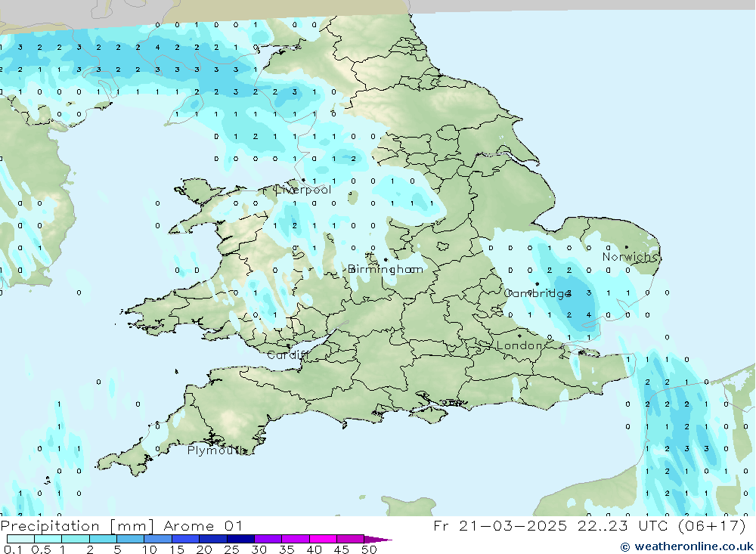
Task: Click the Liverpool city label
Action: point(303,190)
